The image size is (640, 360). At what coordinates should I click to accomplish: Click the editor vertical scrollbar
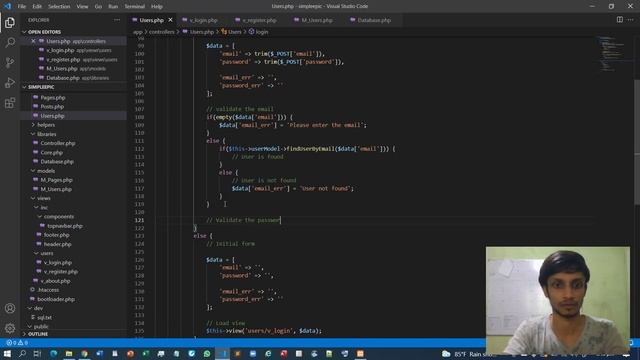tap(637, 141)
